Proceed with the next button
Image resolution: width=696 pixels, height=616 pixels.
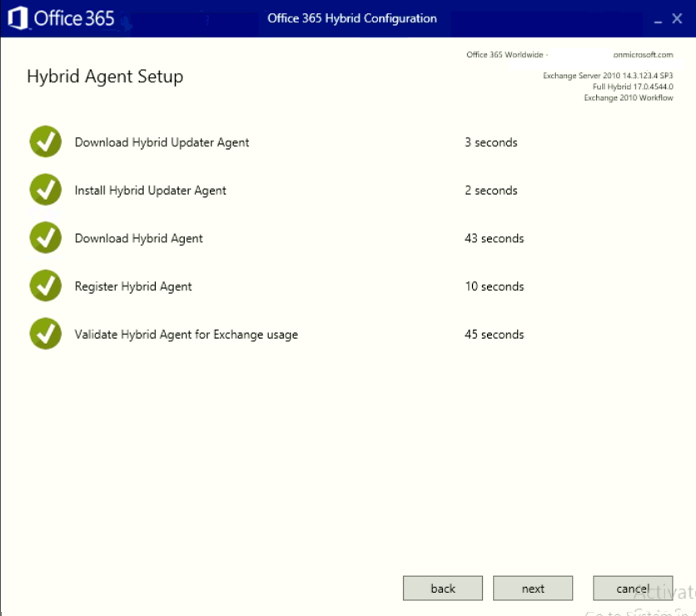533,588
